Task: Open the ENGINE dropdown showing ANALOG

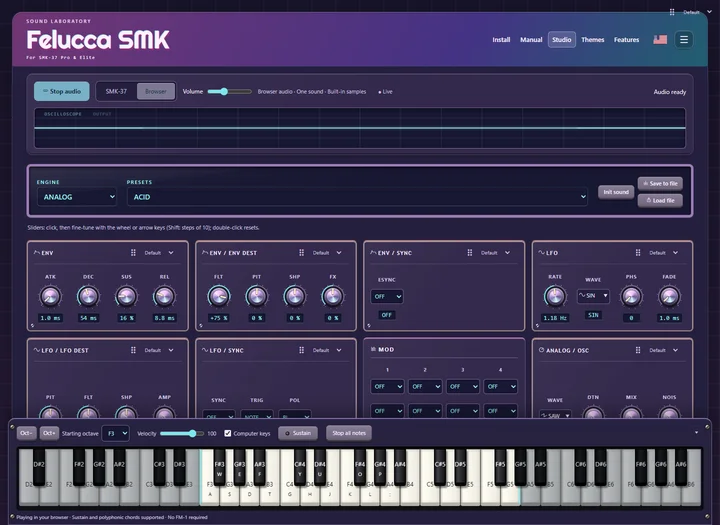Action: [x=77, y=197]
